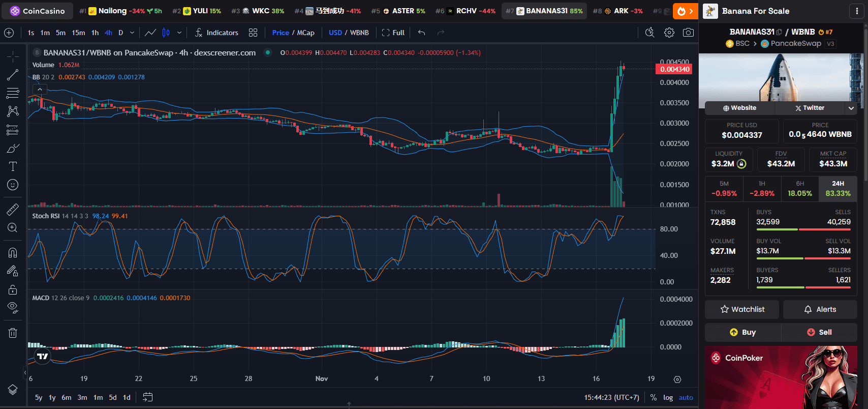Viewport: 868px width, 409px height.
Task: Open the Indicators menu
Action: [216, 33]
